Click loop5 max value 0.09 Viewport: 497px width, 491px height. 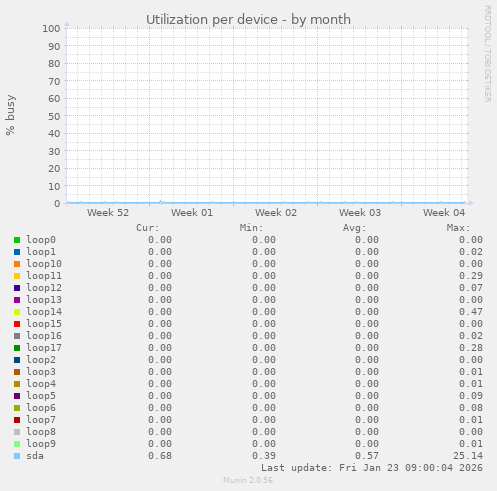[x=471, y=396]
